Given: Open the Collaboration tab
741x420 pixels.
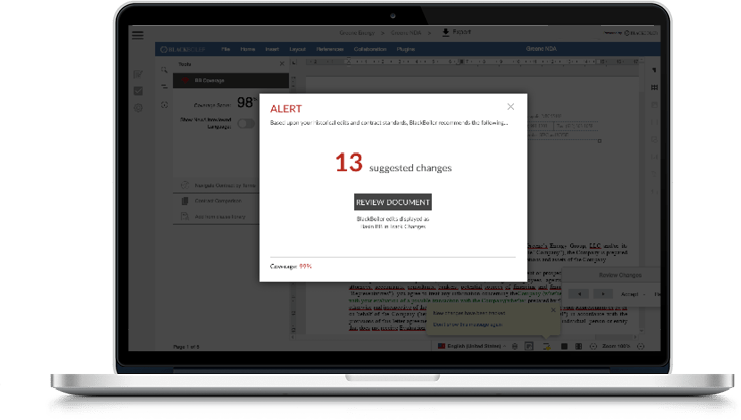Looking at the screenshot, I should coord(370,49).
